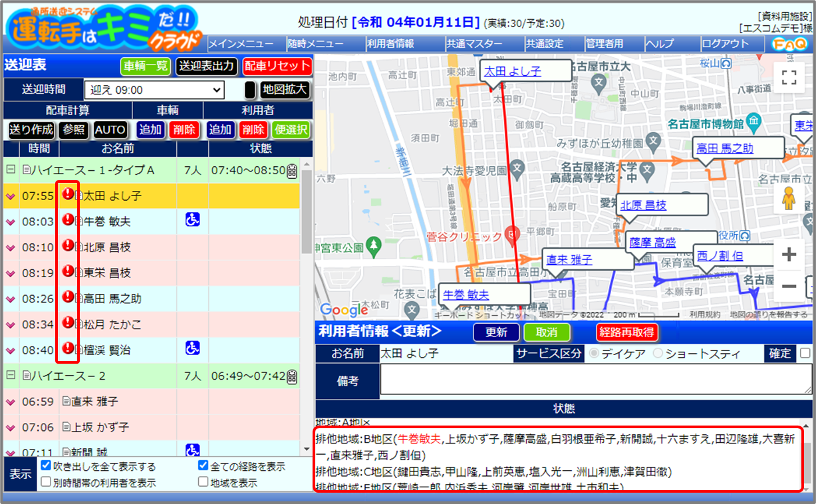Click the 車輌一覧 button
The width and height of the screenshot is (816, 504).
146,66
